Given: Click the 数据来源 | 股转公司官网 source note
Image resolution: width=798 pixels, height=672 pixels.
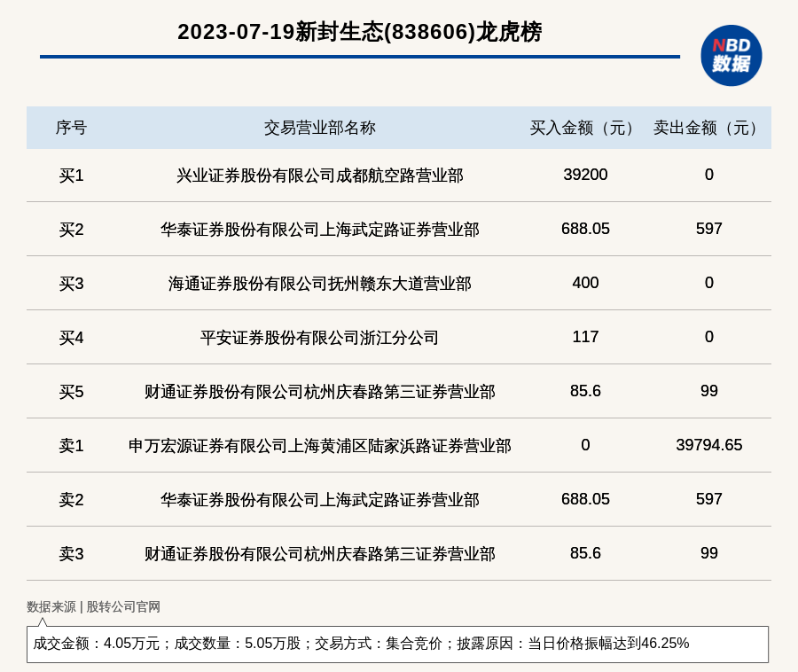Looking at the screenshot, I should tap(94, 607).
